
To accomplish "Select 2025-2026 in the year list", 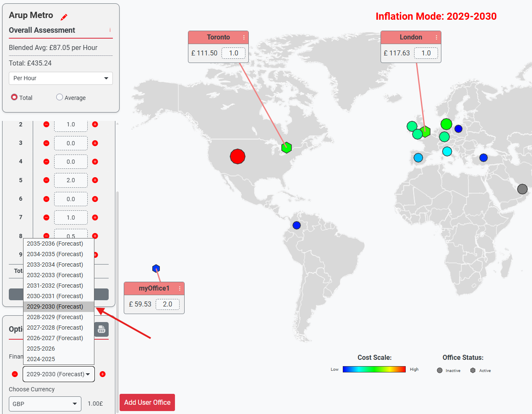I will click(x=41, y=348).
